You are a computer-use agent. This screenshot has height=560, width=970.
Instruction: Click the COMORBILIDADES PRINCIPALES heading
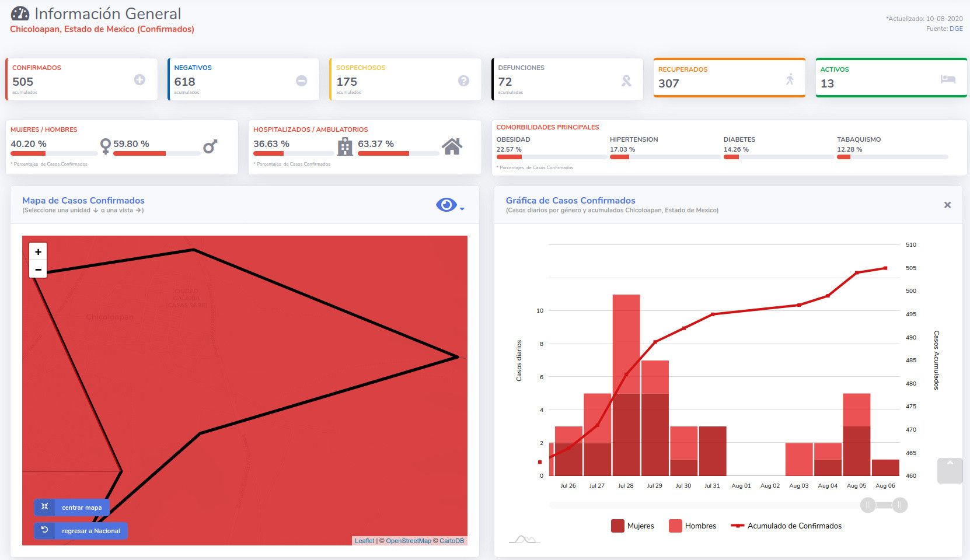(548, 127)
